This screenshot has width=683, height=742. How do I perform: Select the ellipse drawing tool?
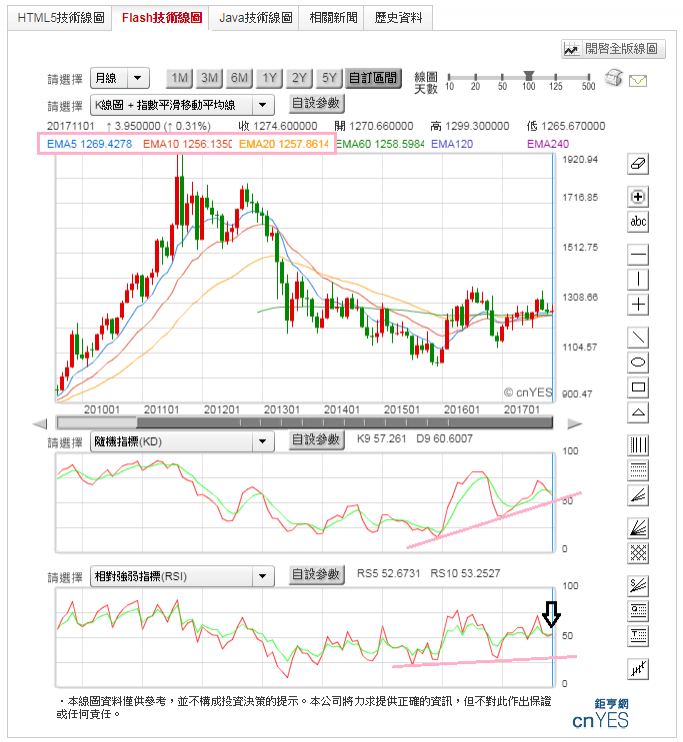[x=639, y=362]
